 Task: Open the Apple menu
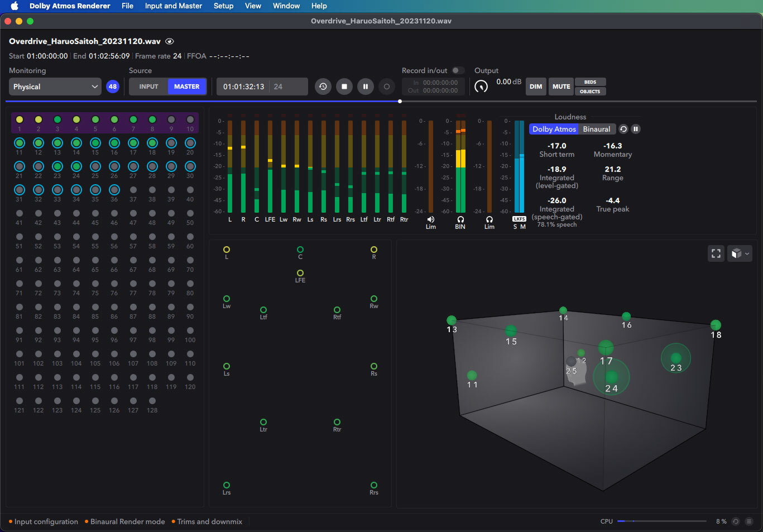[15, 6]
